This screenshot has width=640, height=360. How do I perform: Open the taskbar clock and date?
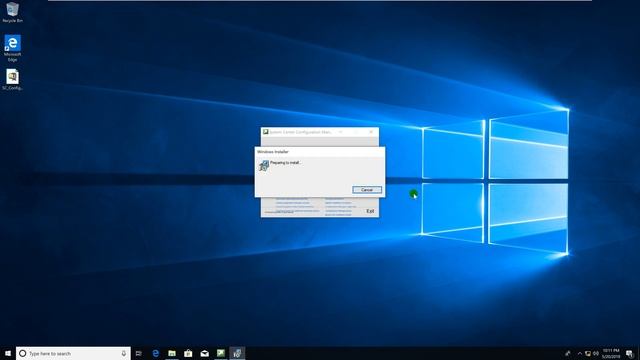611,353
